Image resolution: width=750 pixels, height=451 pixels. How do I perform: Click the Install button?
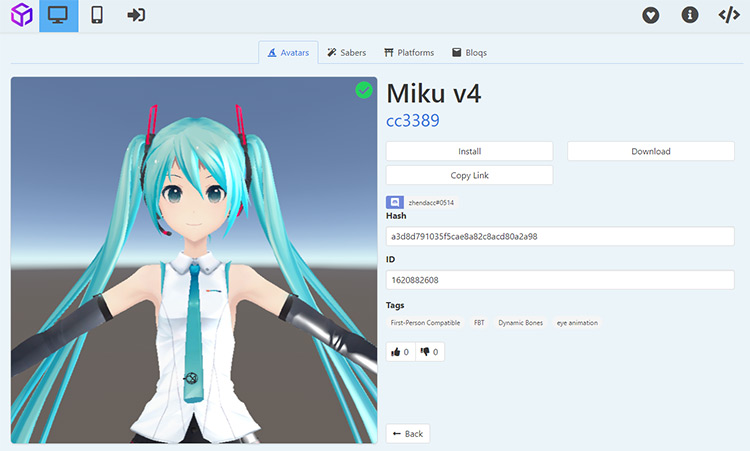pyautogui.click(x=469, y=151)
